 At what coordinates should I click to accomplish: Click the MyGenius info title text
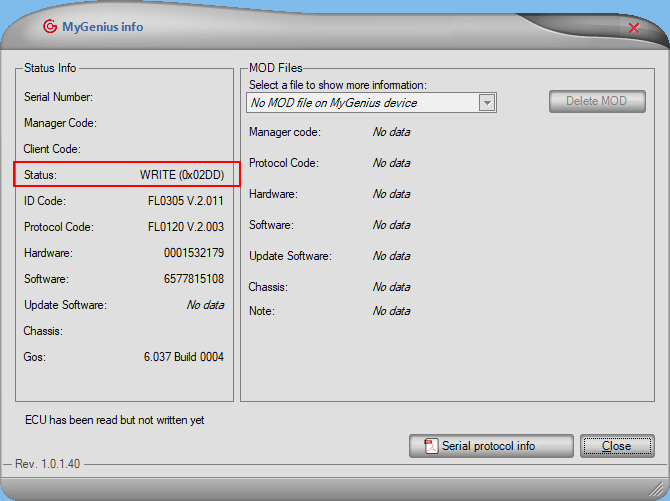coord(103,27)
